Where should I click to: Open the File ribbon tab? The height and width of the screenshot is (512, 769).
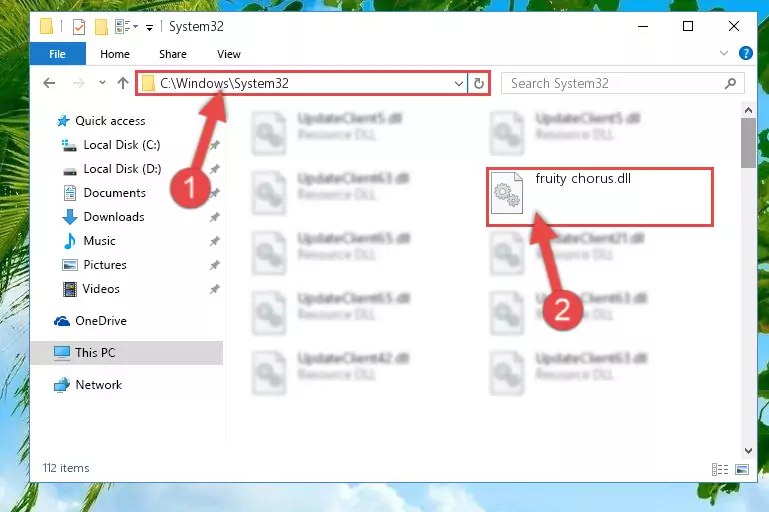click(x=57, y=54)
